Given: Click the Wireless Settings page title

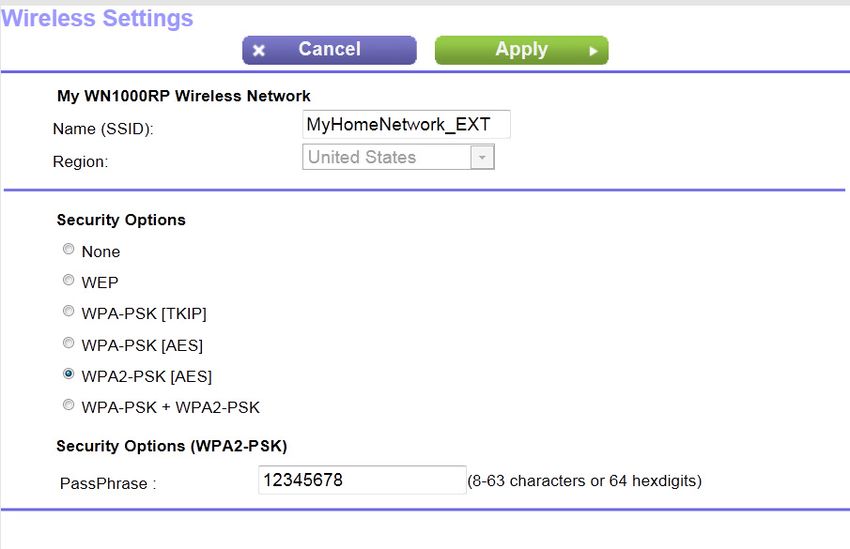Looking at the screenshot, I should point(97,18).
